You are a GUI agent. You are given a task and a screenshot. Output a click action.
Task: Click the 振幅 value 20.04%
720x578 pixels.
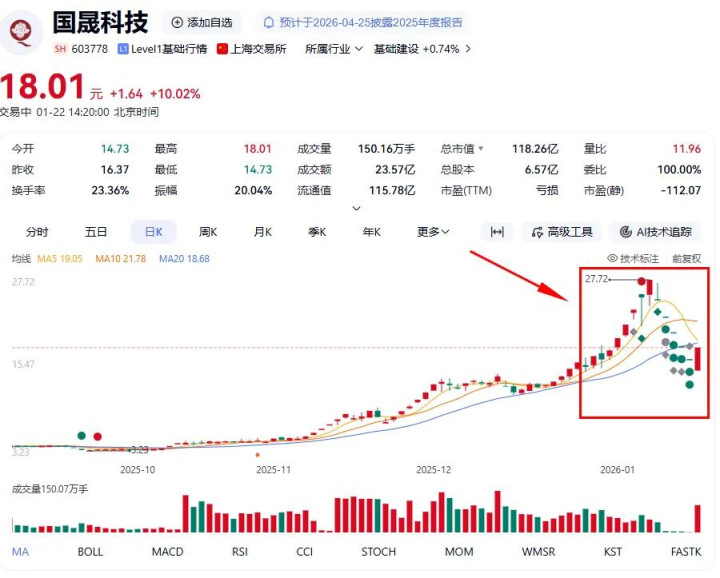pos(253,191)
